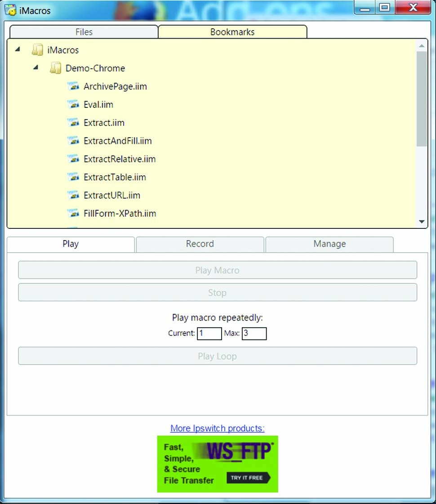Switch to the Files tab
This screenshot has height=504, width=436.
pyautogui.click(x=84, y=32)
